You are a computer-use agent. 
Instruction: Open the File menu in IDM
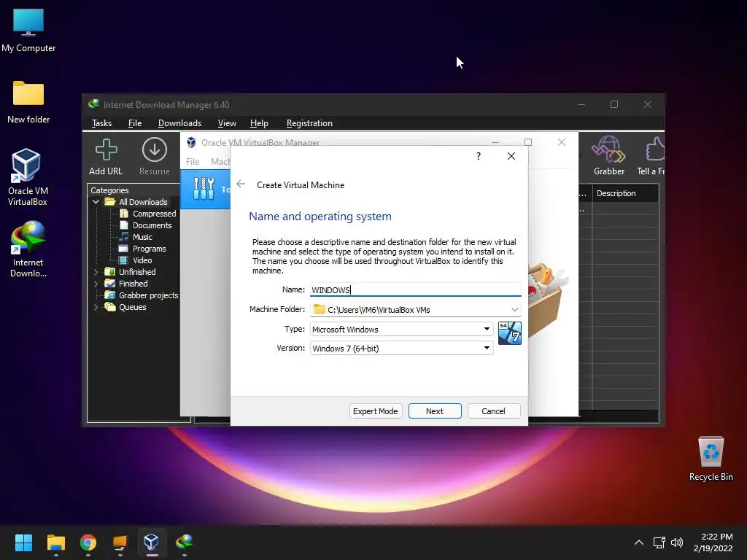(x=135, y=123)
